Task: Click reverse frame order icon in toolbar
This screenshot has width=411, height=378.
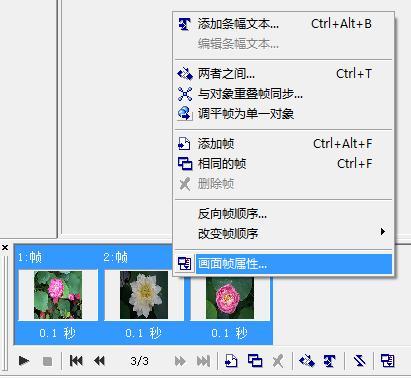Action: click(359, 361)
